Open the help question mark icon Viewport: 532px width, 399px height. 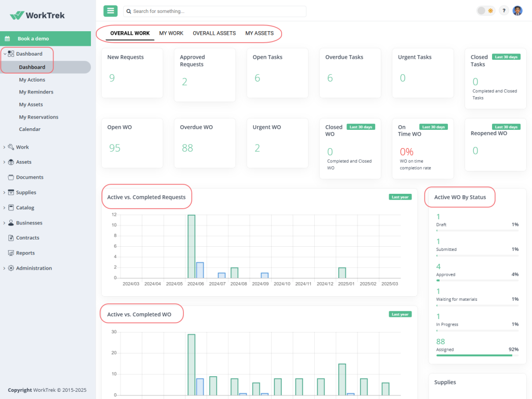503,10
